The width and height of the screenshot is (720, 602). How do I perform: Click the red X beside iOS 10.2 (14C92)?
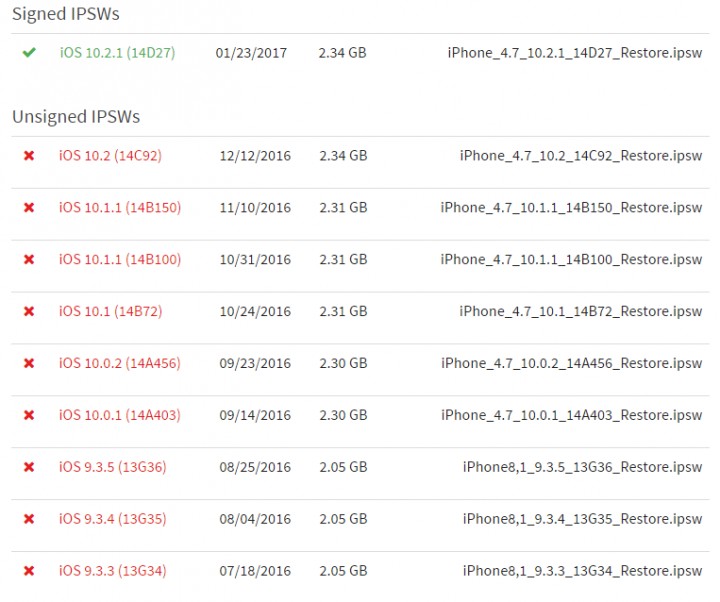(x=29, y=156)
